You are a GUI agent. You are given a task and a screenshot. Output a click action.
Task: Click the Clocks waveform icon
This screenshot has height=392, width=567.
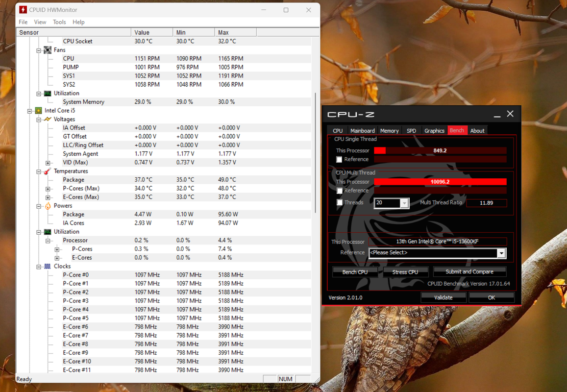tap(48, 267)
